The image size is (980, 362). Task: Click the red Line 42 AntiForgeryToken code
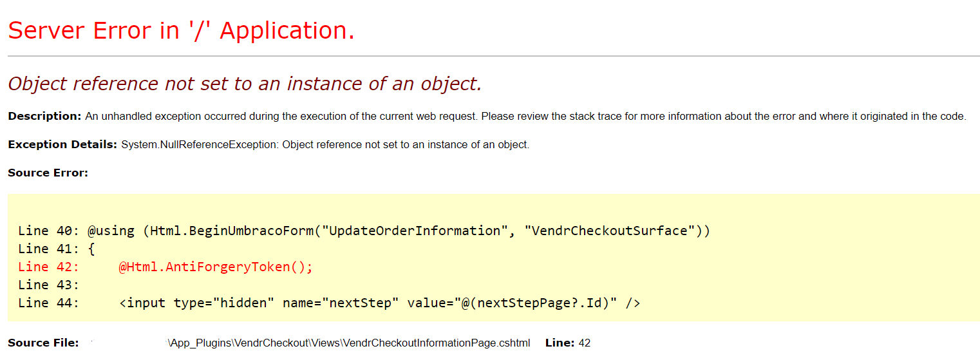point(216,267)
